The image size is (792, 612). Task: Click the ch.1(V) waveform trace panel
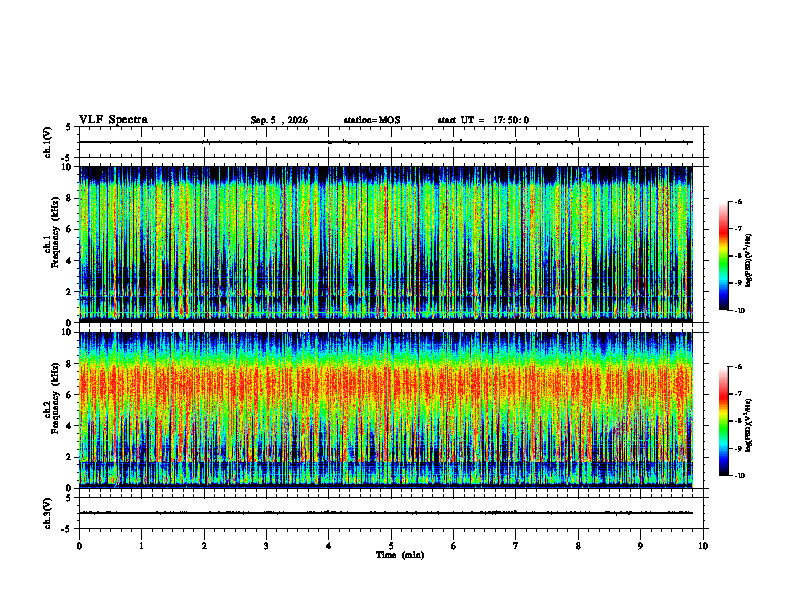[x=391, y=142]
